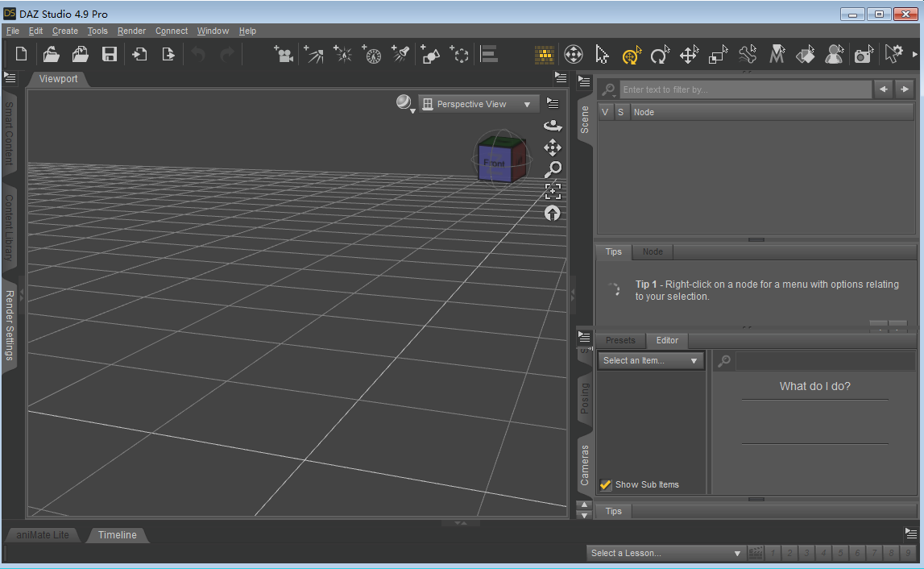924x569 pixels.
Task: Click the scene filter text field
Action: point(745,89)
